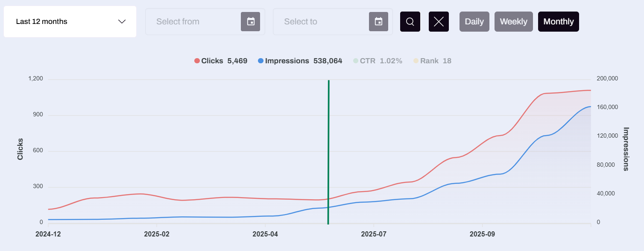This screenshot has width=644, height=251.
Task: Focus the Select from date field
Action: (x=205, y=21)
